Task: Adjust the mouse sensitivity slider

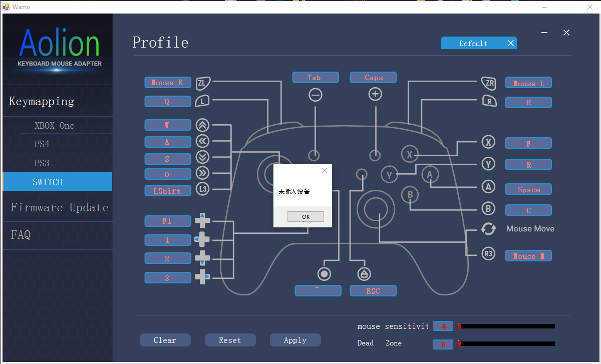Action: pos(506,326)
